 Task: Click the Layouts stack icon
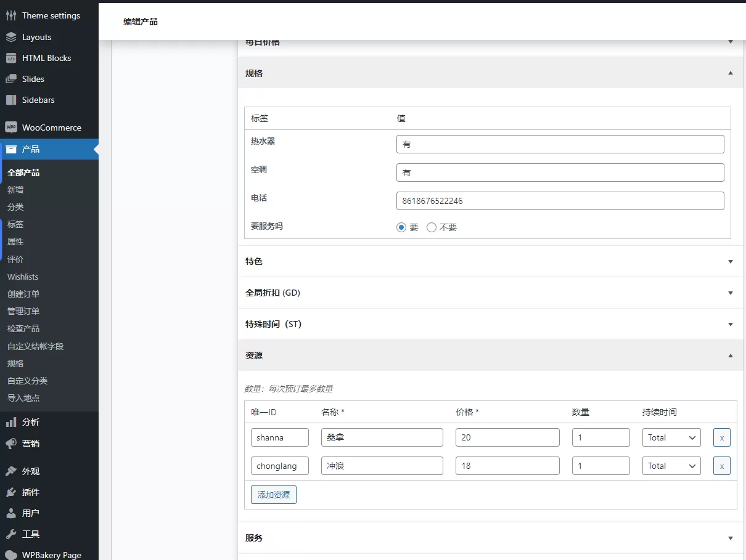click(11, 37)
